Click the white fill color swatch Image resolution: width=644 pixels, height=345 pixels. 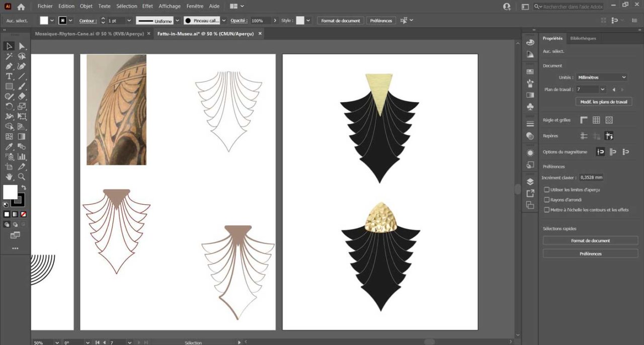10,192
